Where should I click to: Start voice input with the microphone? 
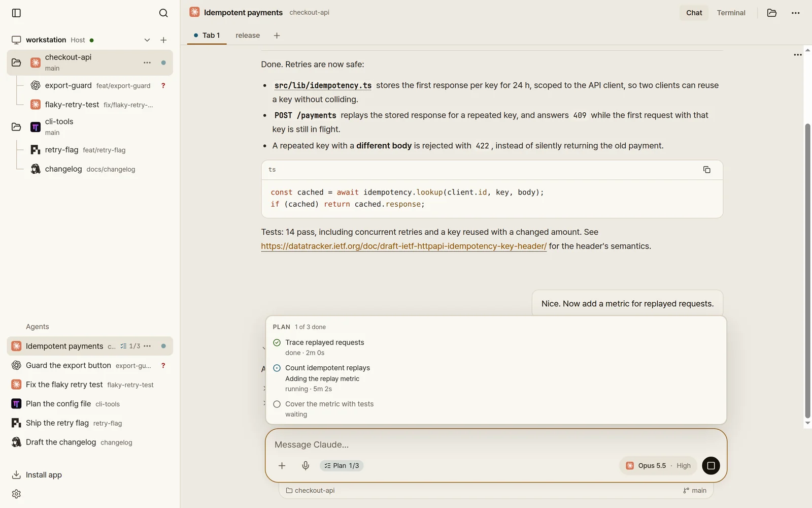(306, 466)
